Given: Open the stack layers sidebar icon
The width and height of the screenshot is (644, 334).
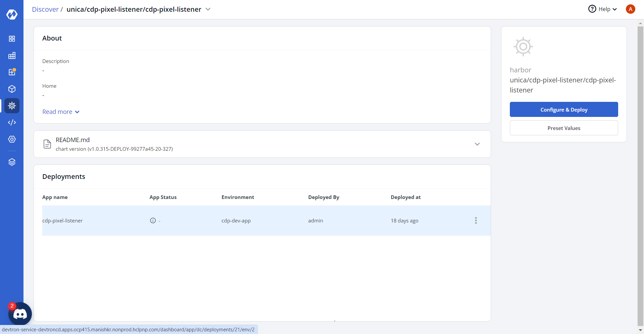Looking at the screenshot, I should click(x=12, y=162).
